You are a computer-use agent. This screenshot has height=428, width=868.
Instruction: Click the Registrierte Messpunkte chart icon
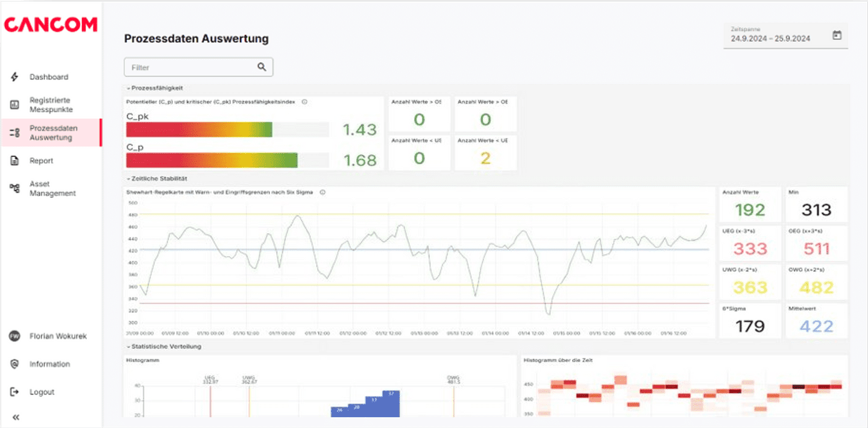coord(15,105)
